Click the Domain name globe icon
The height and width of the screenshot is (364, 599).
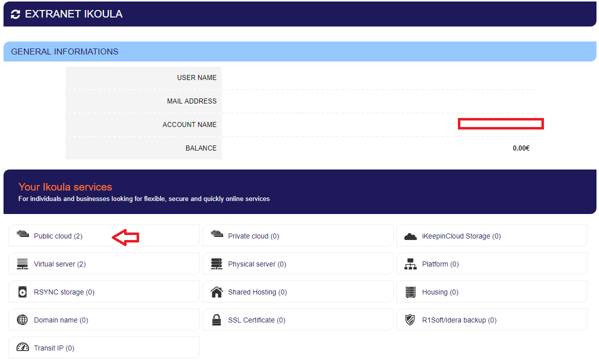point(23,319)
